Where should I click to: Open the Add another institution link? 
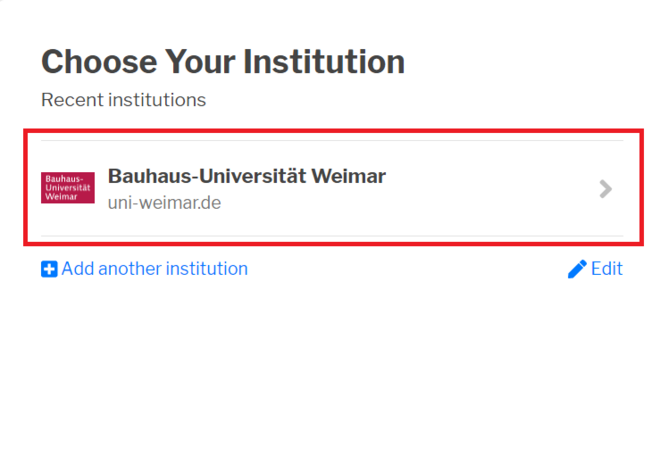(x=144, y=269)
